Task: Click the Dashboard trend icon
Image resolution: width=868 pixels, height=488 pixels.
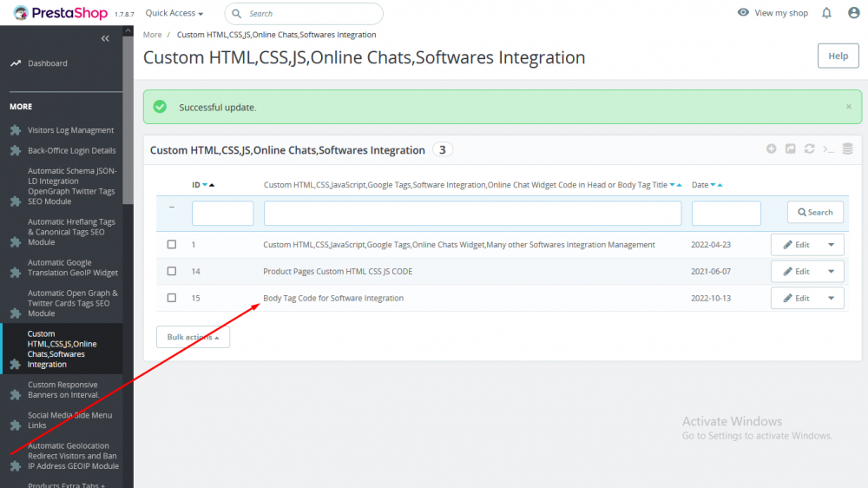Action: [16, 63]
